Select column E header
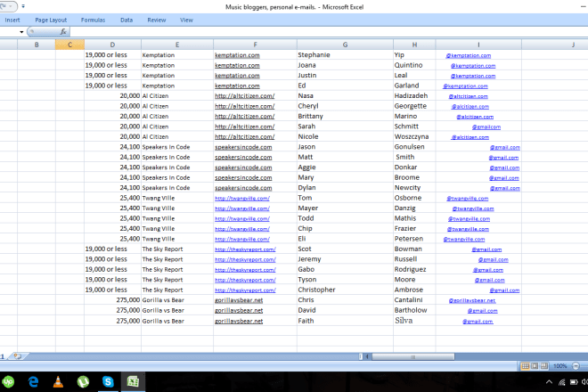The height and width of the screenshot is (392, 588). pyautogui.click(x=177, y=45)
